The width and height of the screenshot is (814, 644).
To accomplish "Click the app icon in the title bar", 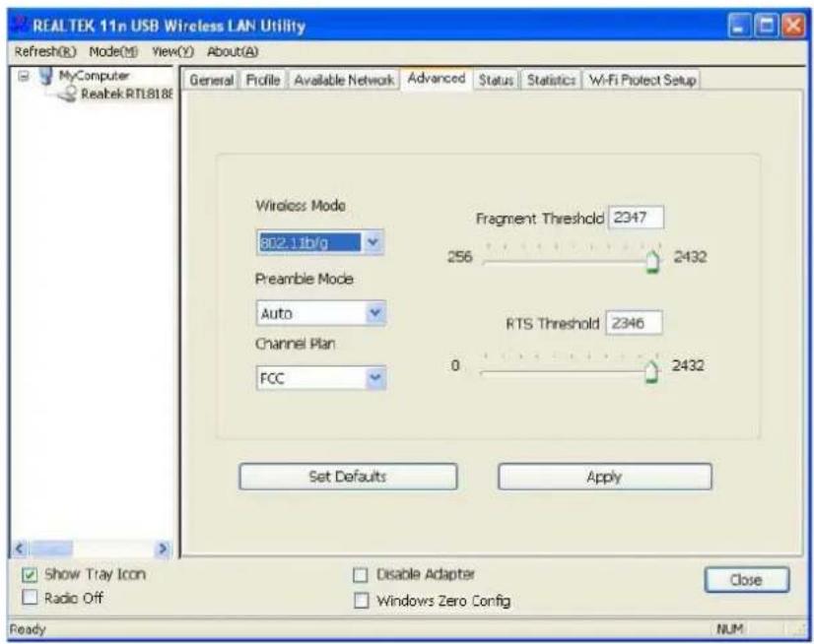I will point(21,25).
